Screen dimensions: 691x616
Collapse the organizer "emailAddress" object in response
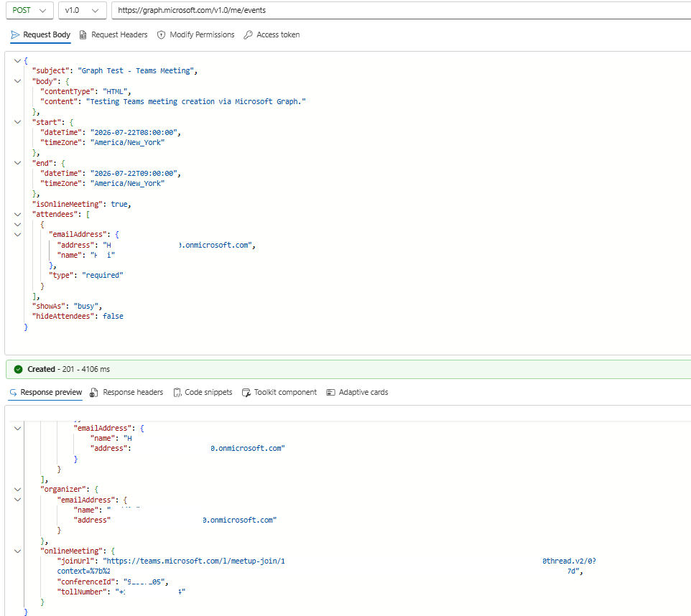(18, 500)
